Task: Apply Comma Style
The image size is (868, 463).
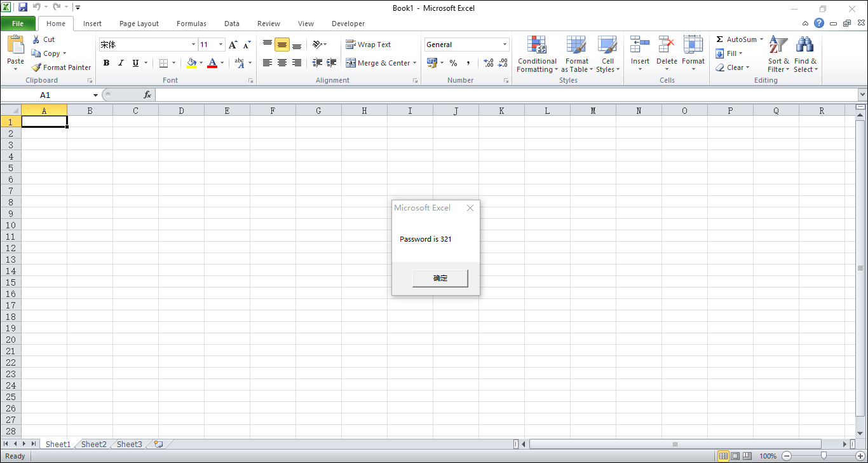Action: [468, 63]
